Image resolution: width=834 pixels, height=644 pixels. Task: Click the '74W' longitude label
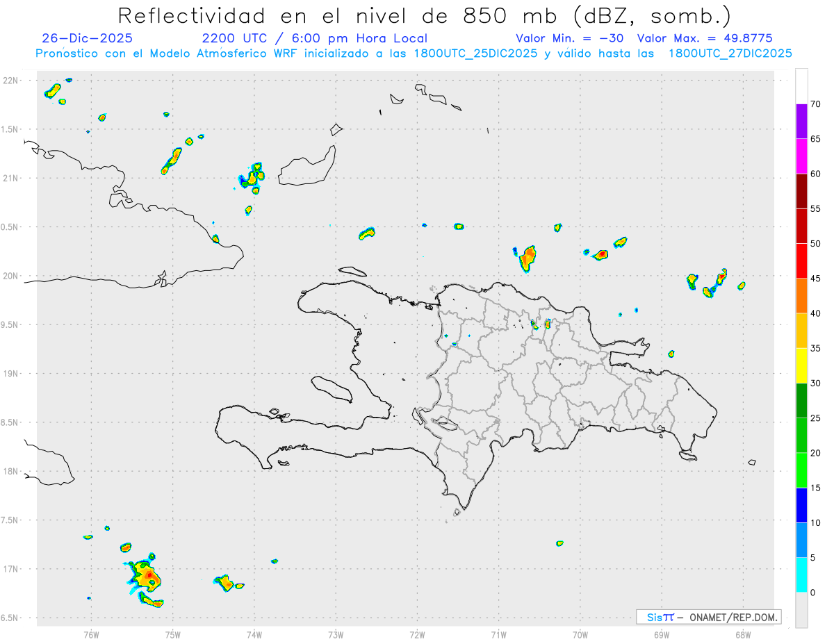click(254, 634)
